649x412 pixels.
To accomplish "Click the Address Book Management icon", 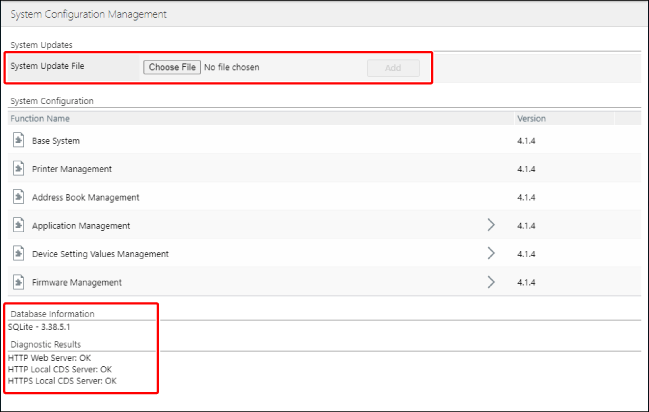I will pos(19,197).
